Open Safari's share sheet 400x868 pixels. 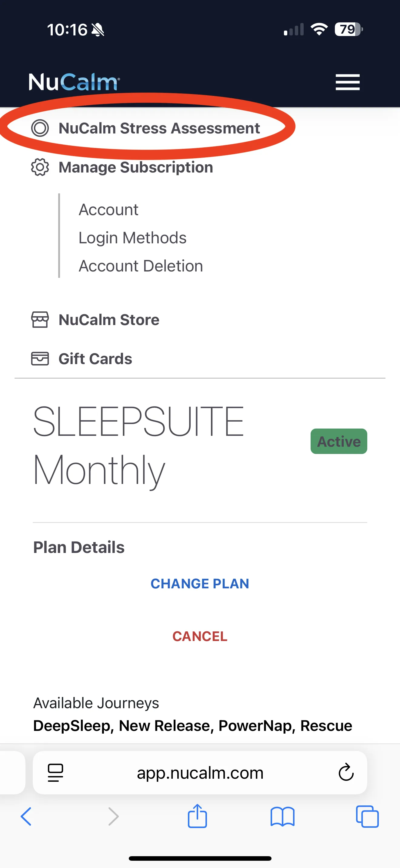point(197,816)
